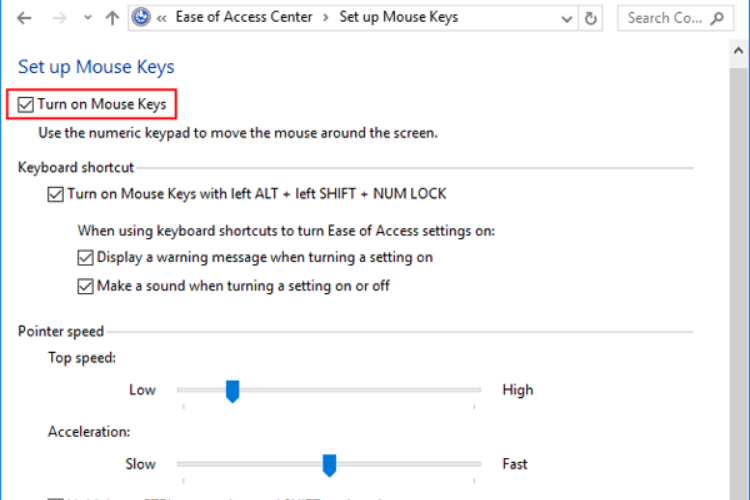Expand the arrow after Ease of Access Center
The height and width of the screenshot is (500, 750).
[x=326, y=18]
